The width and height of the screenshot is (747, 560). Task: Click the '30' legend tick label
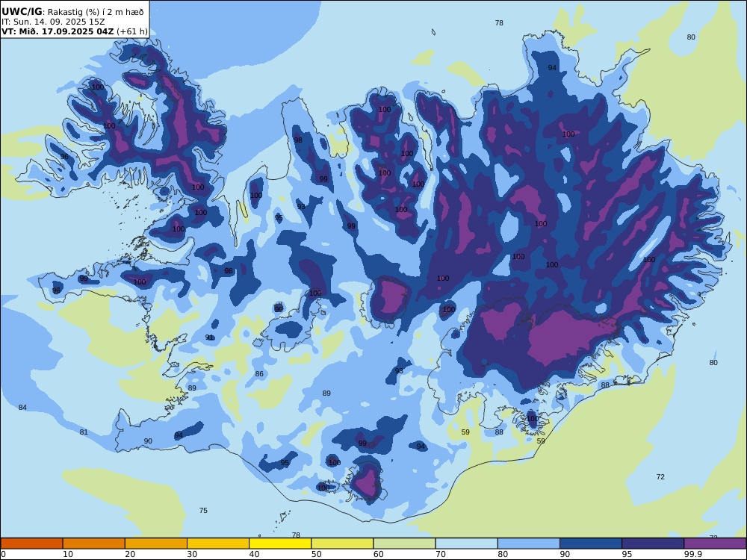[x=192, y=554]
